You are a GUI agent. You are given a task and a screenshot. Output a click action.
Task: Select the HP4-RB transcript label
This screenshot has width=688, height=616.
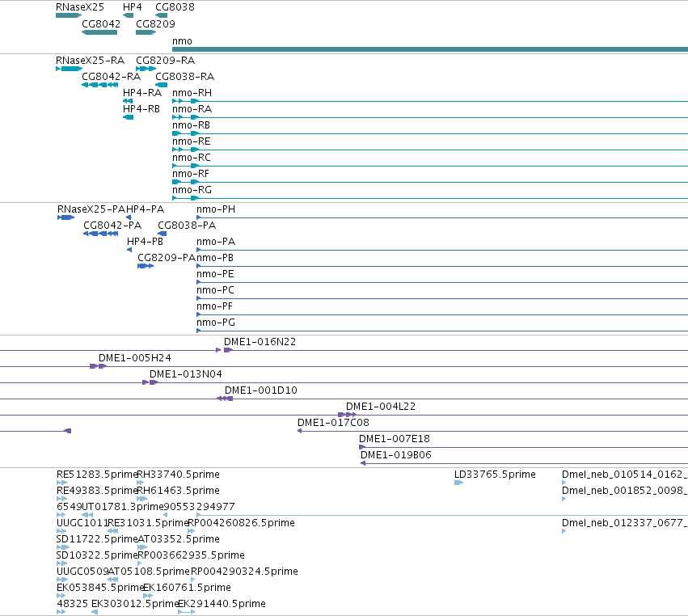click(141, 109)
